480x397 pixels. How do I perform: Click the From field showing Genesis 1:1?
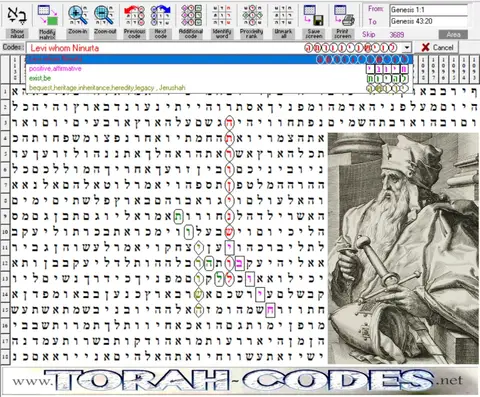pos(429,10)
